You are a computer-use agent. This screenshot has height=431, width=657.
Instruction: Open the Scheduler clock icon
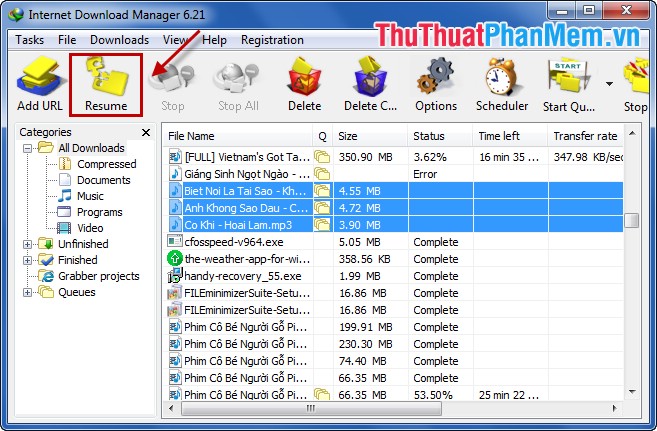(502, 76)
